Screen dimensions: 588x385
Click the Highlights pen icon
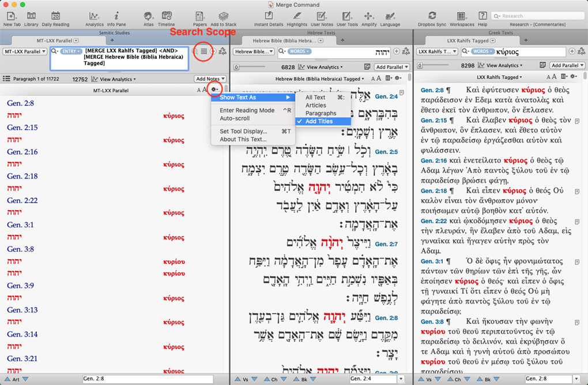point(297,17)
